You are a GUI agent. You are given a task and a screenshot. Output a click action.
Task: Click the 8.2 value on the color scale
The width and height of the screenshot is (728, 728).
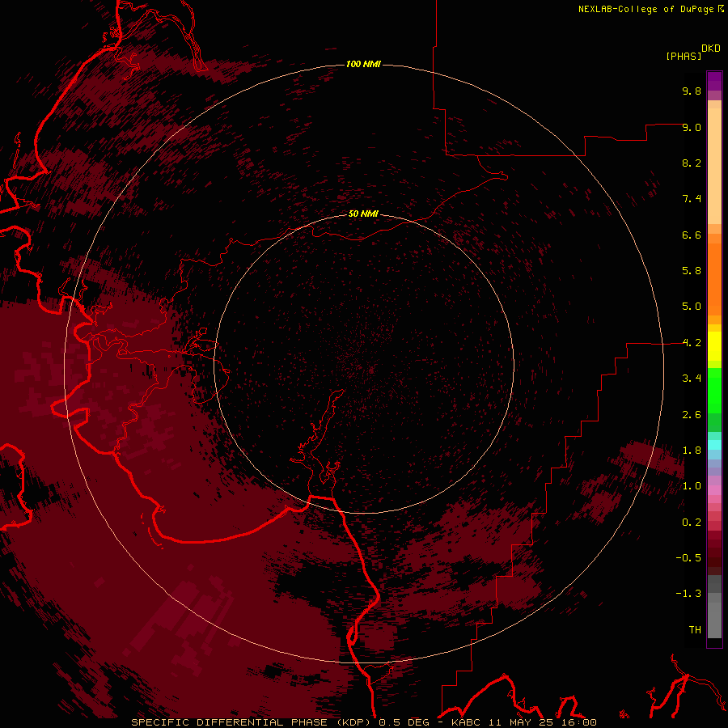click(692, 163)
